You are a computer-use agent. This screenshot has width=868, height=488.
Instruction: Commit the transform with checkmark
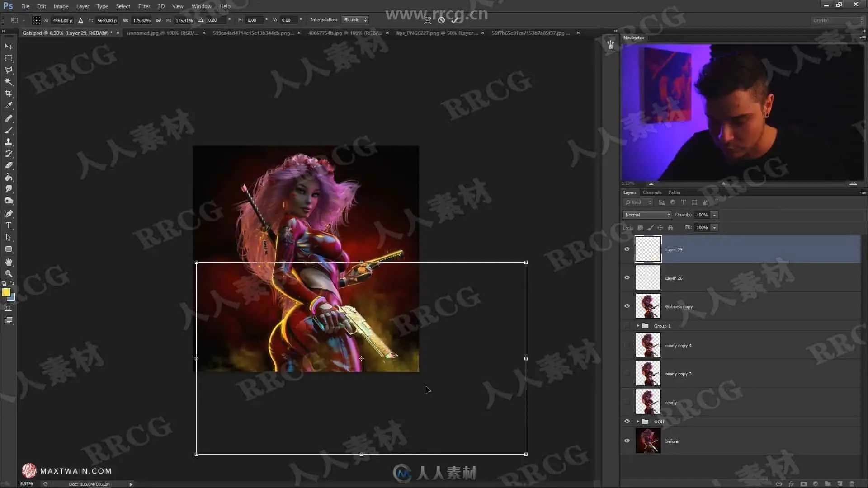455,20
